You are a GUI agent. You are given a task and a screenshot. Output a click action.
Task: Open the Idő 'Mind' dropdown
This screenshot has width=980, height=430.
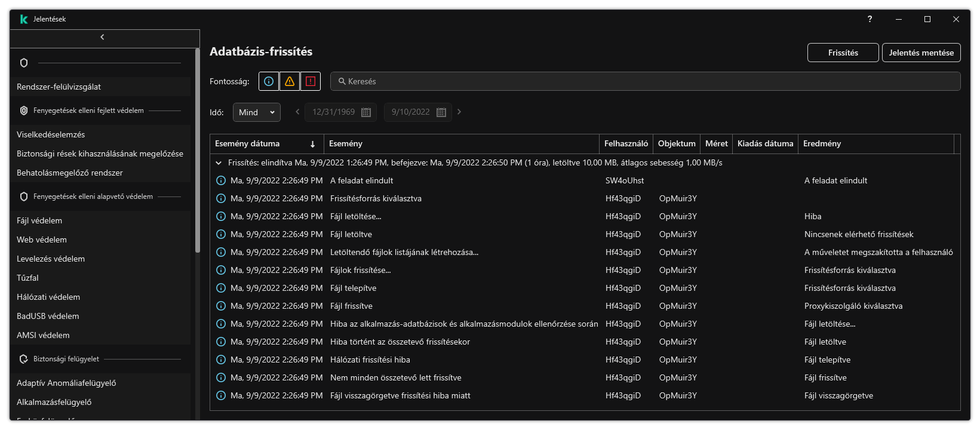pos(256,112)
